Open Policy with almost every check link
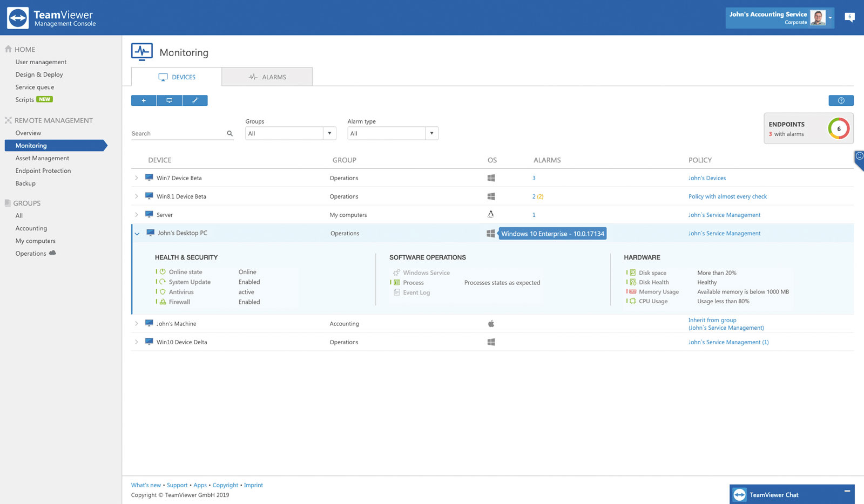Viewport: 864px width, 504px height. (x=727, y=196)
